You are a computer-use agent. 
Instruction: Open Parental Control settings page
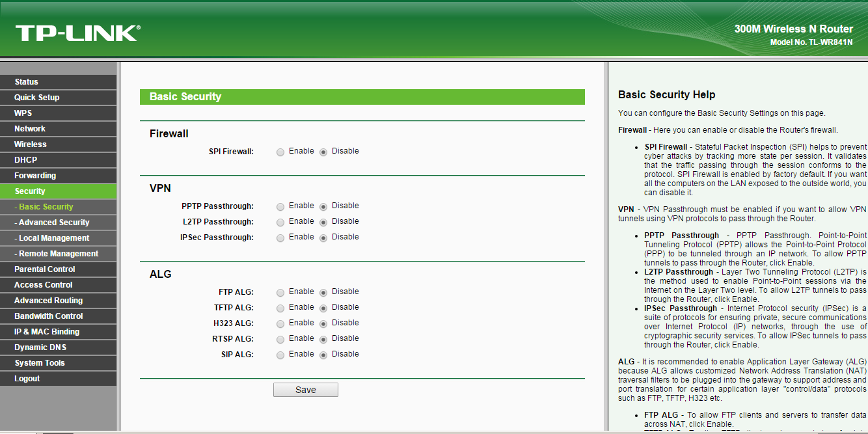coord(45,269)
